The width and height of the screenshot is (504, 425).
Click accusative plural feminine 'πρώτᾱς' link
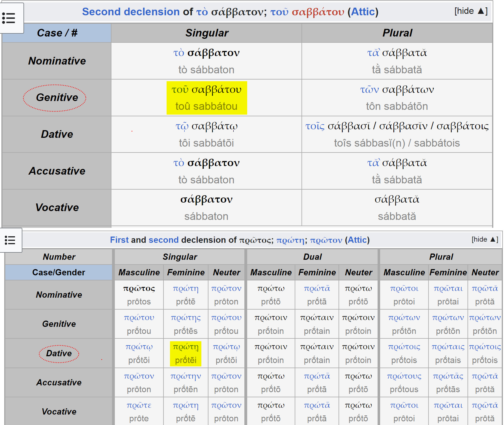tap(448, 376)
